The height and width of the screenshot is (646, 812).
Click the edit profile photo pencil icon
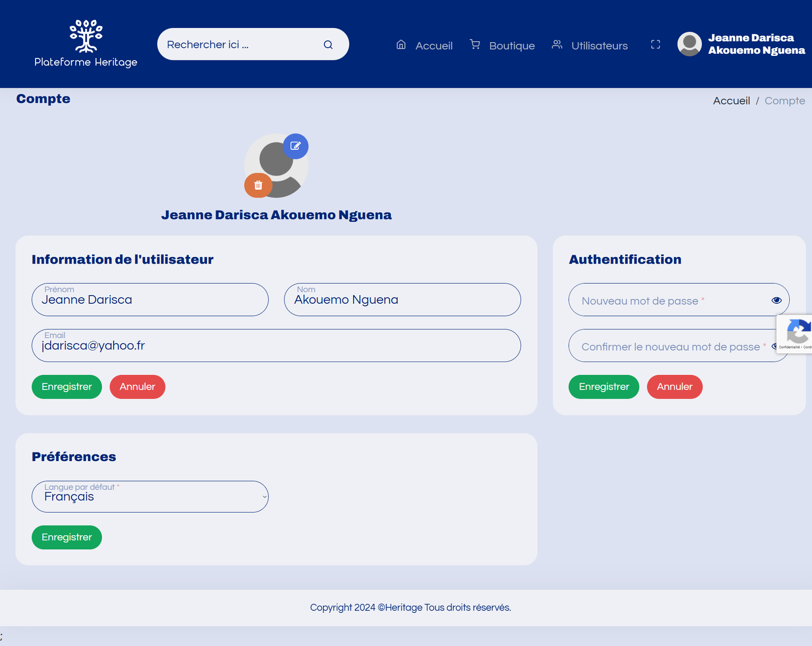click(x=295, y=146)
